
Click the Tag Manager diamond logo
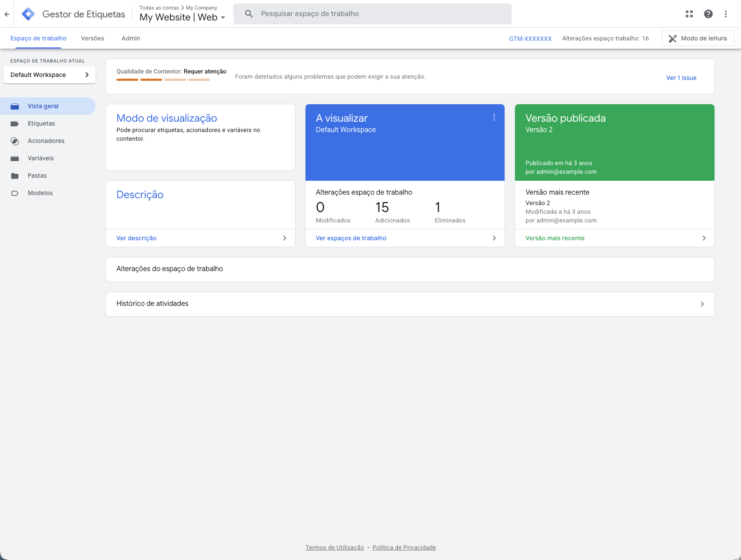coord(28,14)
